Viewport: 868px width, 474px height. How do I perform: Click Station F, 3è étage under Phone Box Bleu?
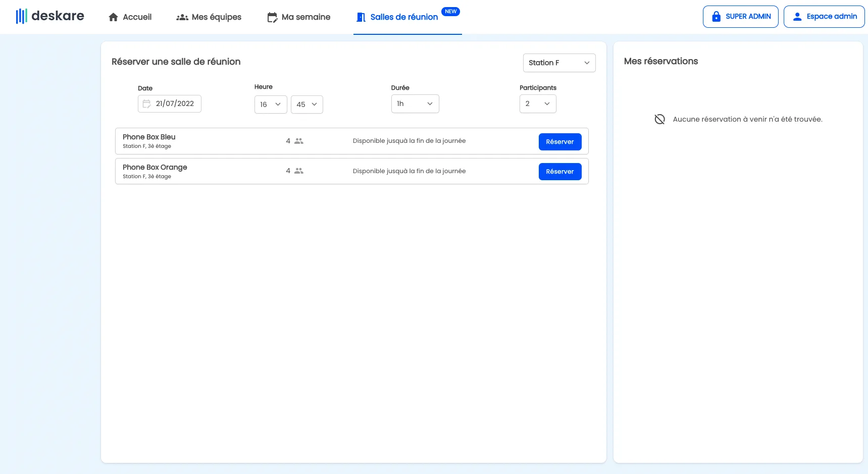[147, 146]
